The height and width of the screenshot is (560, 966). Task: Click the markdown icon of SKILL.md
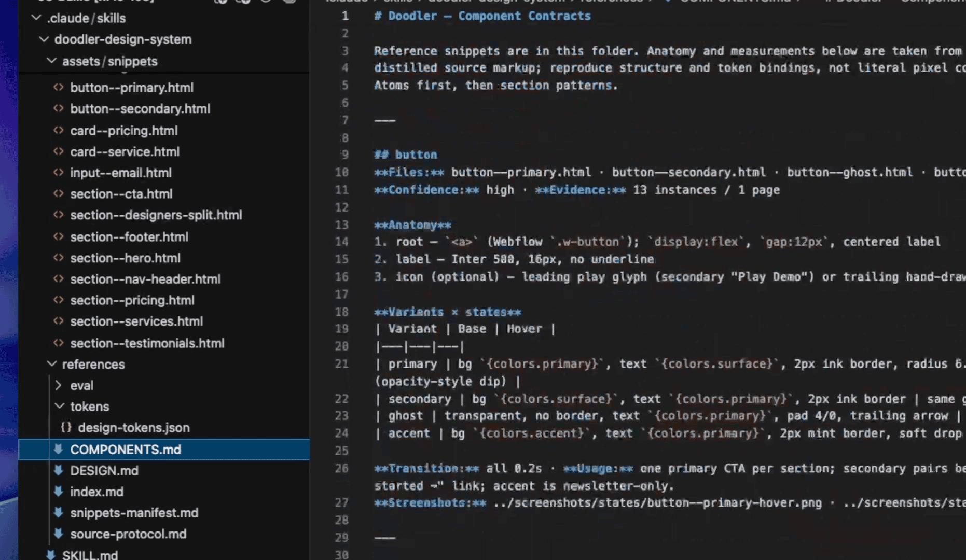(51, 554)
